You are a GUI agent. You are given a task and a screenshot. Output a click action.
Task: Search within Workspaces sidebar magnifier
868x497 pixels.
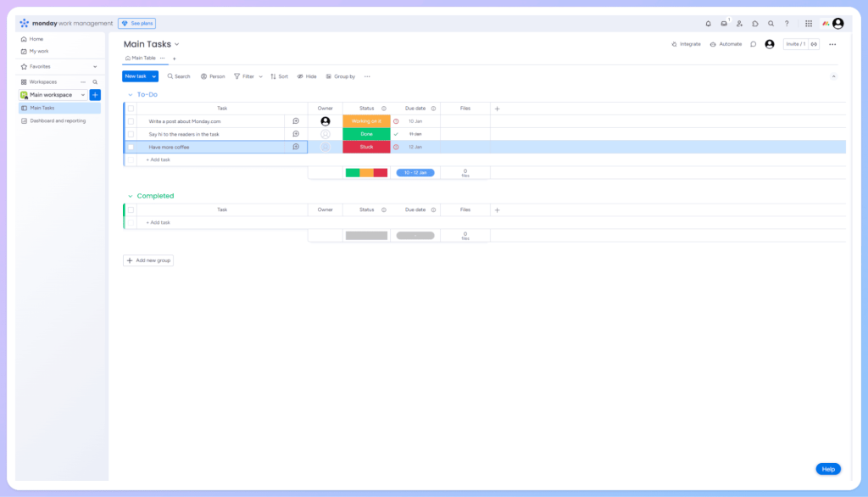click(95, 82)
